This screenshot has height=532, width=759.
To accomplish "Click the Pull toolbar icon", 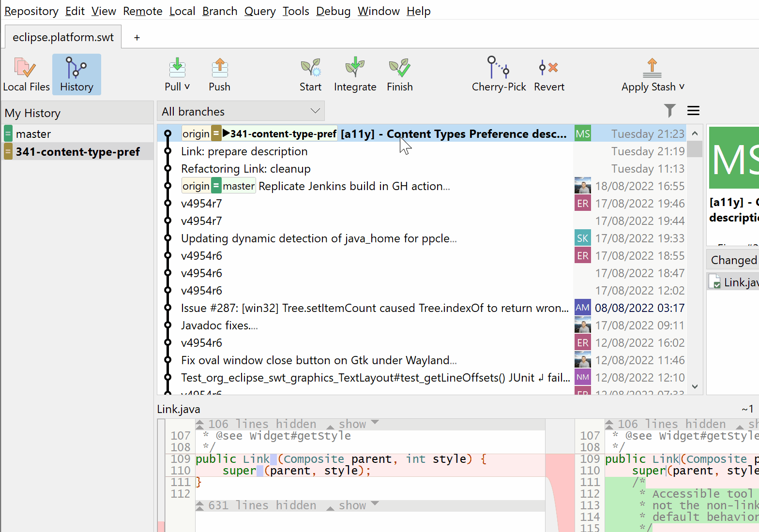I will [x=177, y=68].
